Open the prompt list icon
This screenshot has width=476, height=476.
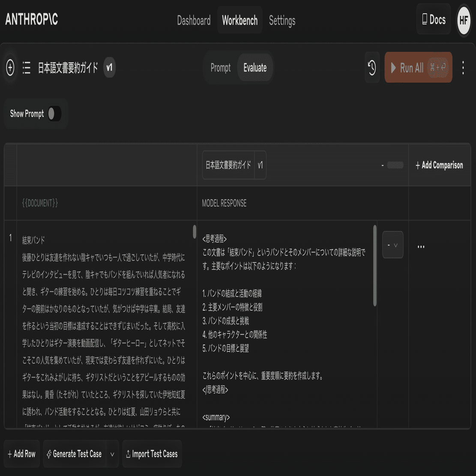click(x=27, y=67)
